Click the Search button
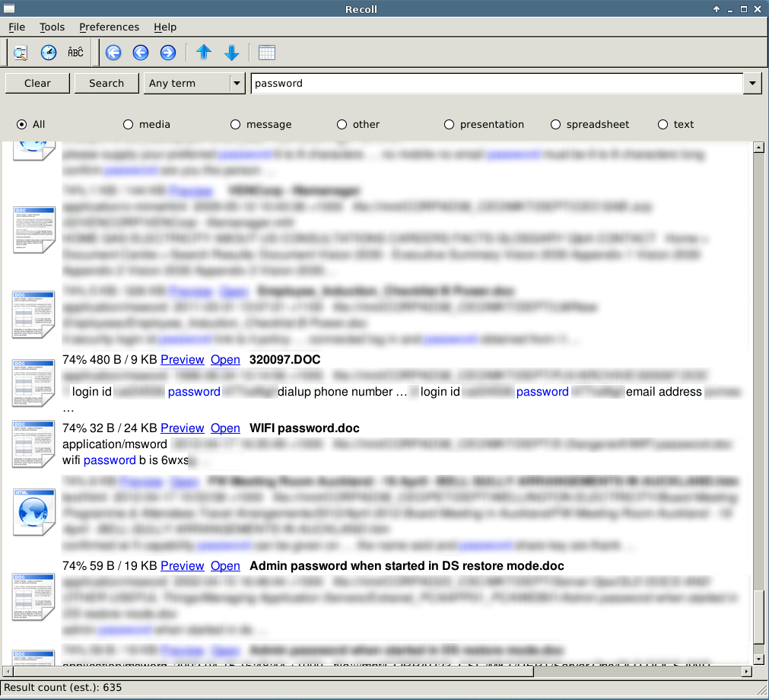Screen dimensions: 769x700 [106, 84]
